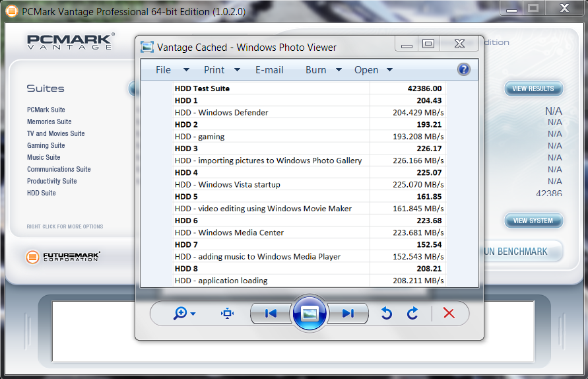Click the video editing Movie Maker row
588x379 pixels.
coord(310,209)
